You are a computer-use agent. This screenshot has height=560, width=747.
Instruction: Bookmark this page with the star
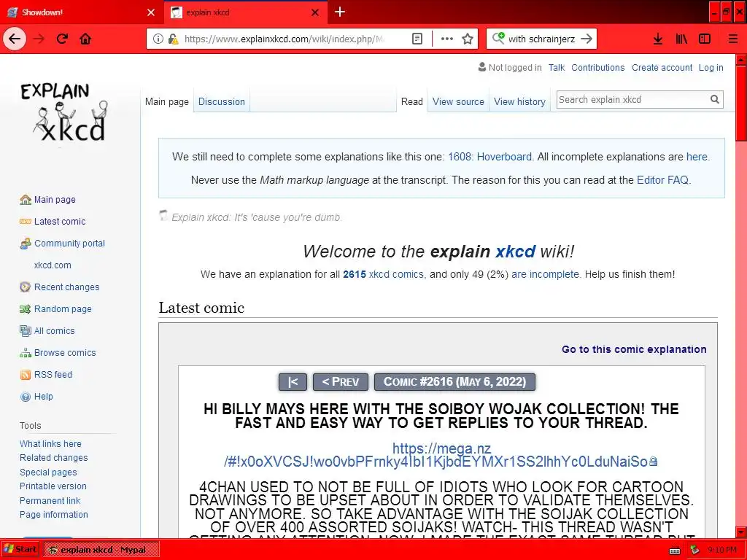[x=468, y=39]
